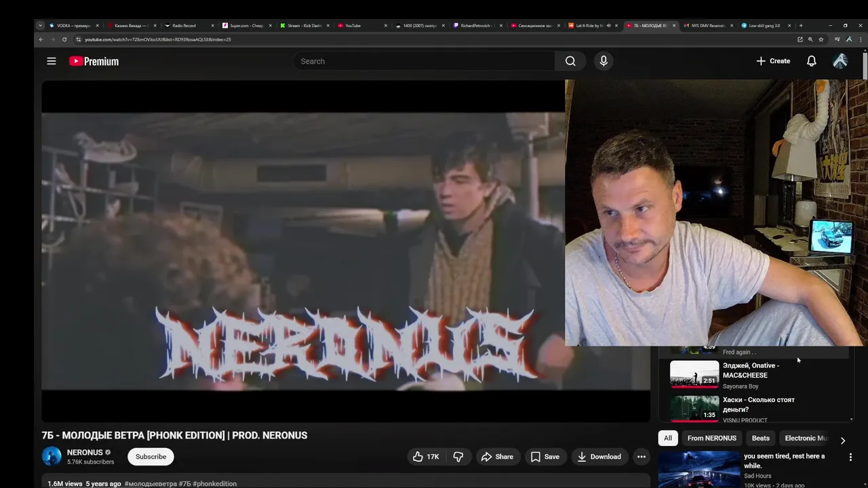Like the video with 17K thumbs up

point(426,457)
